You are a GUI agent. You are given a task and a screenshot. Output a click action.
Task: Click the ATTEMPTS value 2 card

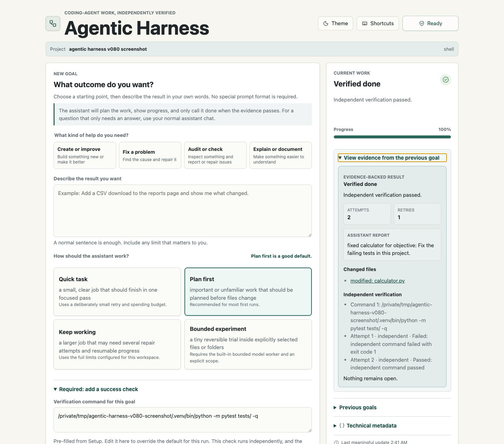(367, 214)
